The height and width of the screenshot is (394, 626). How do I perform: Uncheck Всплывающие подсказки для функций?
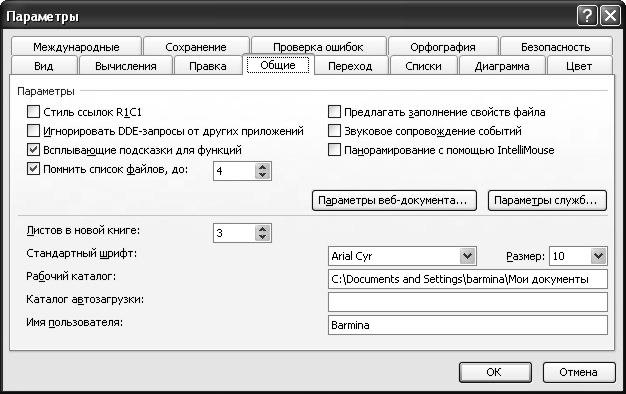[x=33, y=150]
